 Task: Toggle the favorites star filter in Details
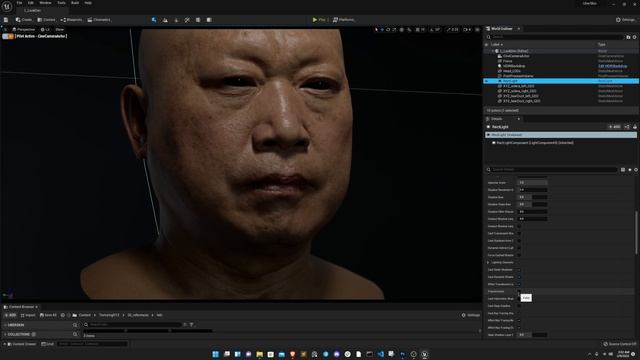click(x=629, y=169)
